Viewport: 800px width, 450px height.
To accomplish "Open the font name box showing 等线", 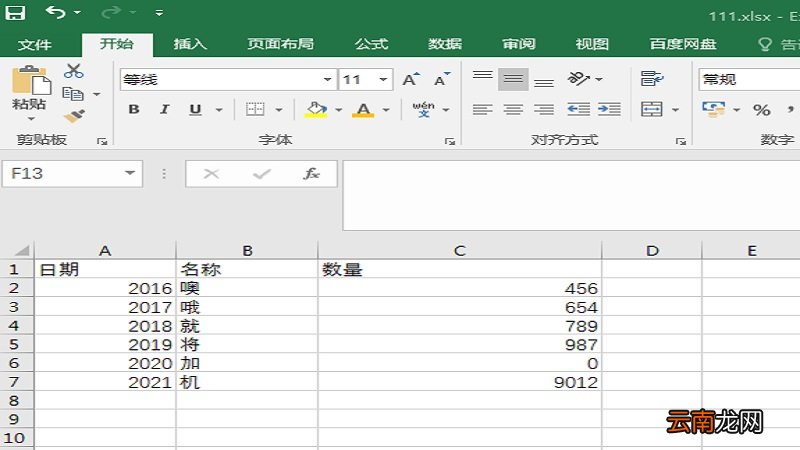I will (x=228, y=80).
